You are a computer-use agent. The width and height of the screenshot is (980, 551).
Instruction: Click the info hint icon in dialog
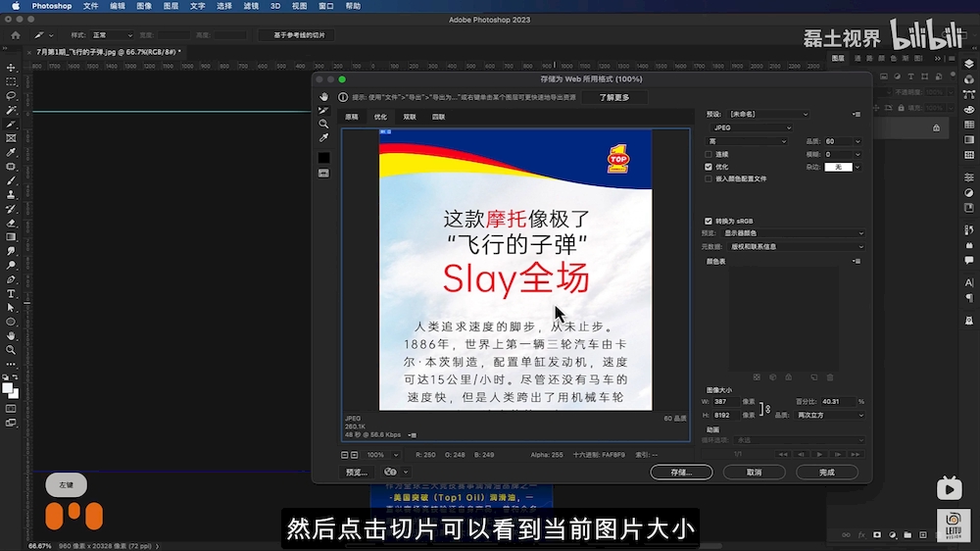click(343, 97)
